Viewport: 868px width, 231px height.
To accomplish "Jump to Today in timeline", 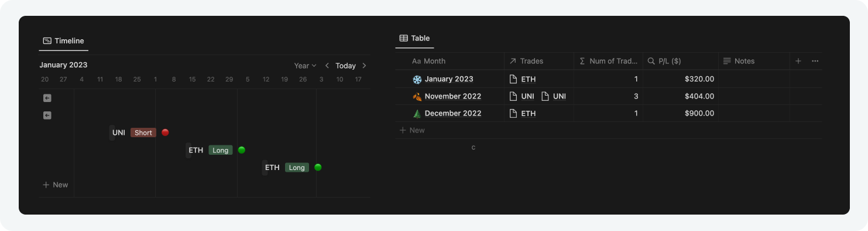I will click(345, 66).
